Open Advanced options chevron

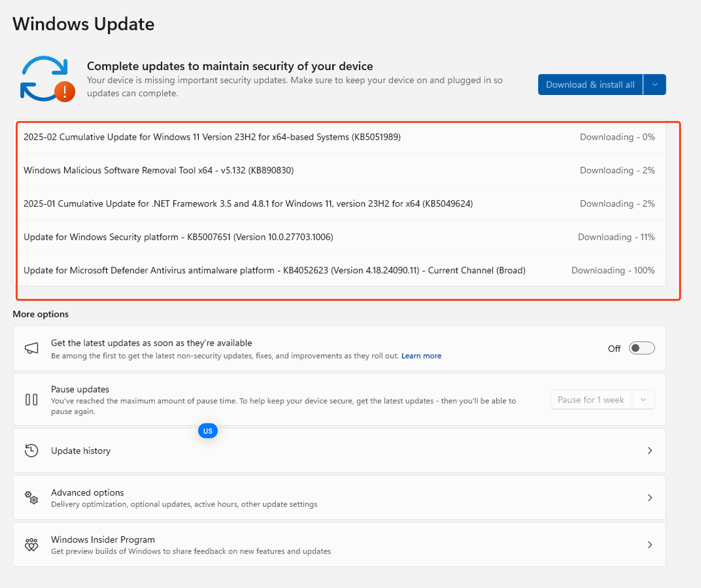coord(650,497)
